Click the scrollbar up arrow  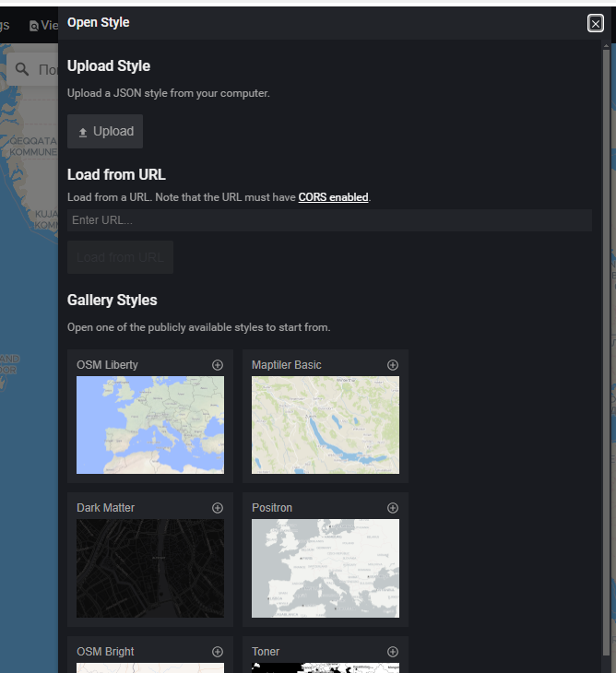click(x=606, y=45)
